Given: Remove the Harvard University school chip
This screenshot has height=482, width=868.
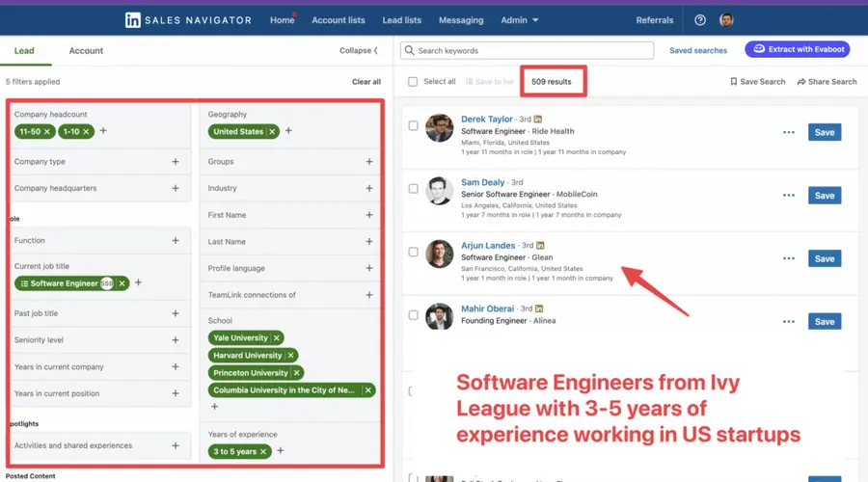Looking at the screenshot, I should click(x=290, y=356).
